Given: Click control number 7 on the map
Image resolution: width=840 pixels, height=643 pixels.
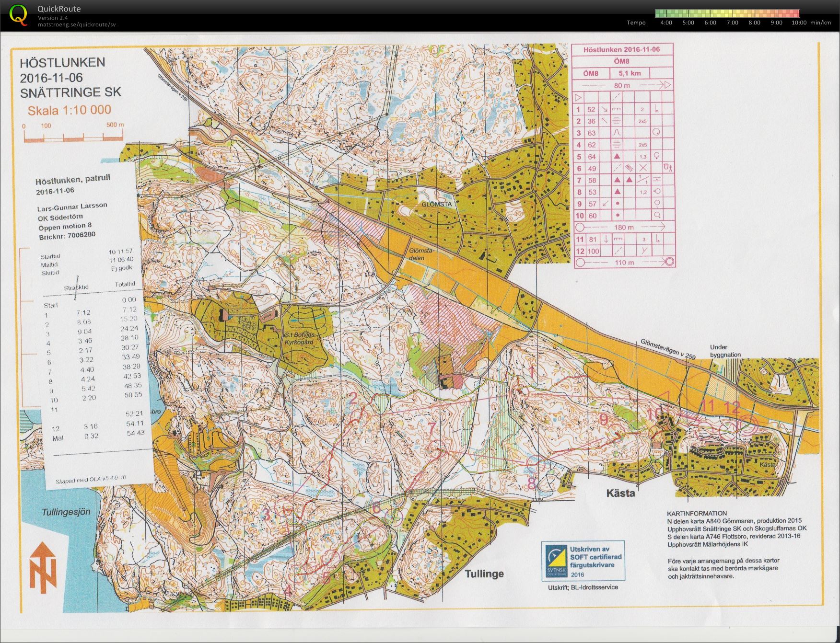Looking at the screenshot, I should click(x=432, y=427).
